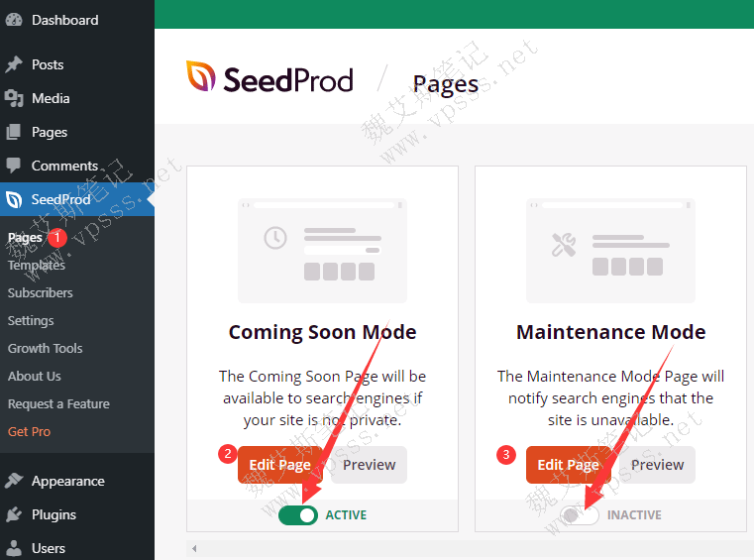Click the Comments speech bubble icon
Viewport: 754px width, 560px height.
tap(14, 166)
